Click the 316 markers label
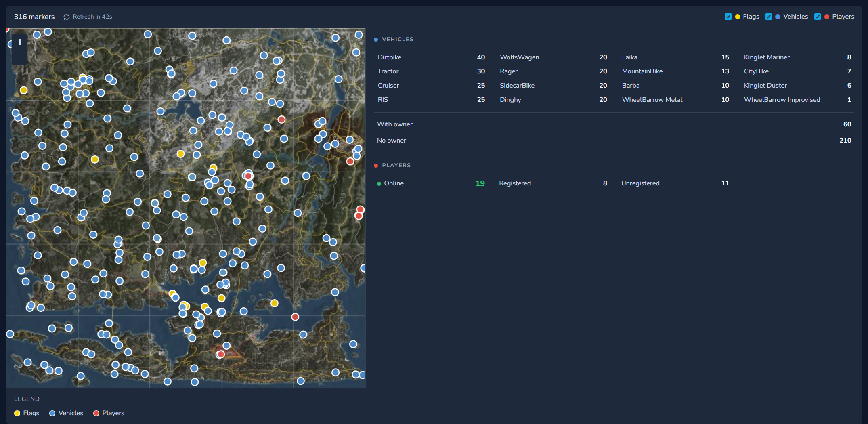Image resolution: width=868 pixels, height=424 pixels. (x=34, y=17)
